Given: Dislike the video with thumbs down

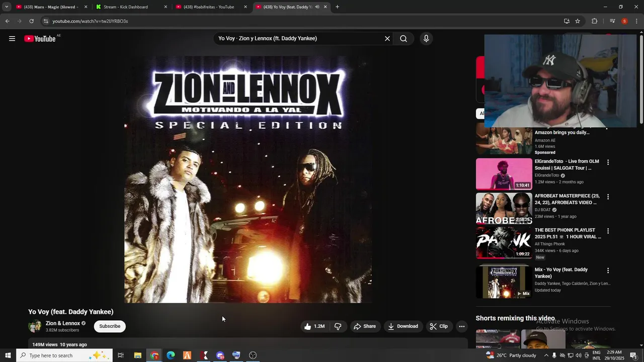Looking at the screenshot, I should coord(338,326).
